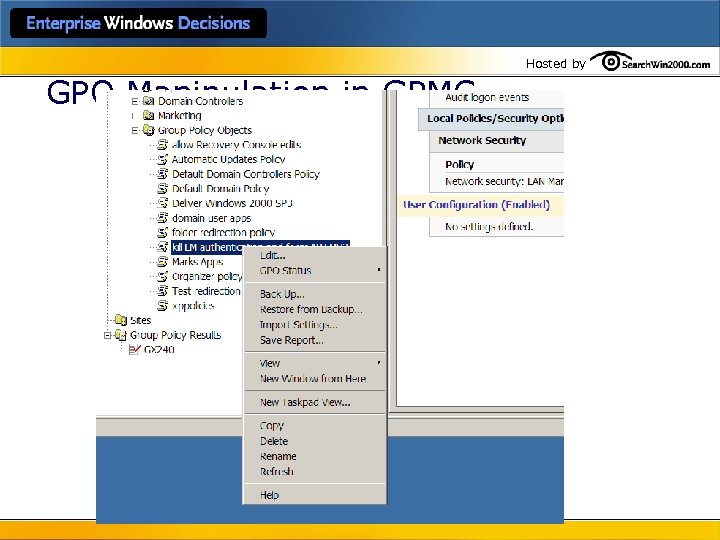Click the Network Security section header
This screenshot has height=540, width=720.
pyautogui.click(x=482, y=141)
